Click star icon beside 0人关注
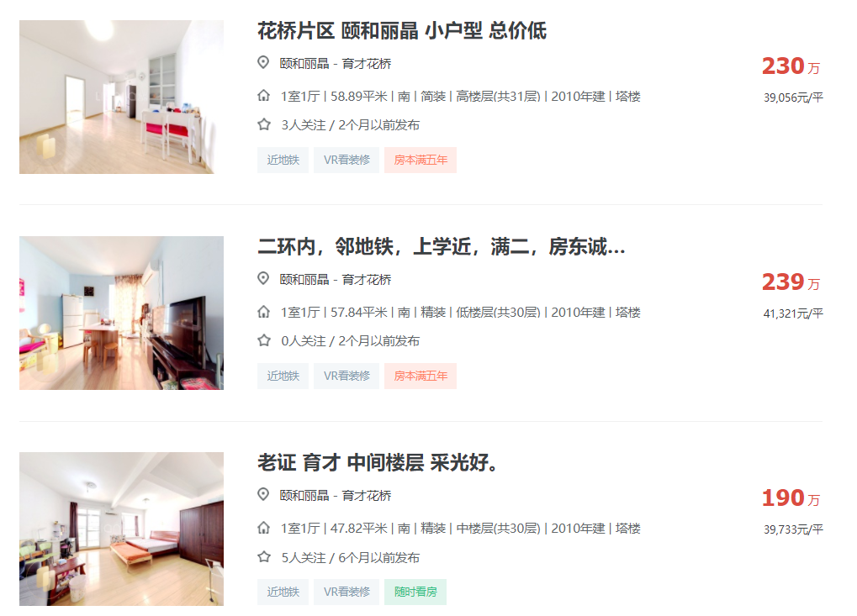This screenshot has height=616, width=857. [264, 340]
